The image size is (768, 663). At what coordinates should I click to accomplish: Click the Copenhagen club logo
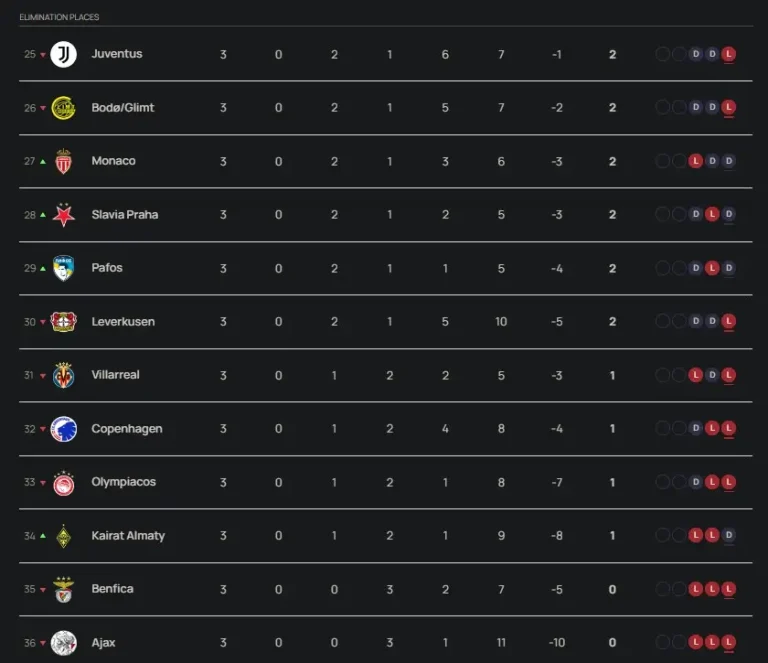pyautogui.click(x=64, y=429)
